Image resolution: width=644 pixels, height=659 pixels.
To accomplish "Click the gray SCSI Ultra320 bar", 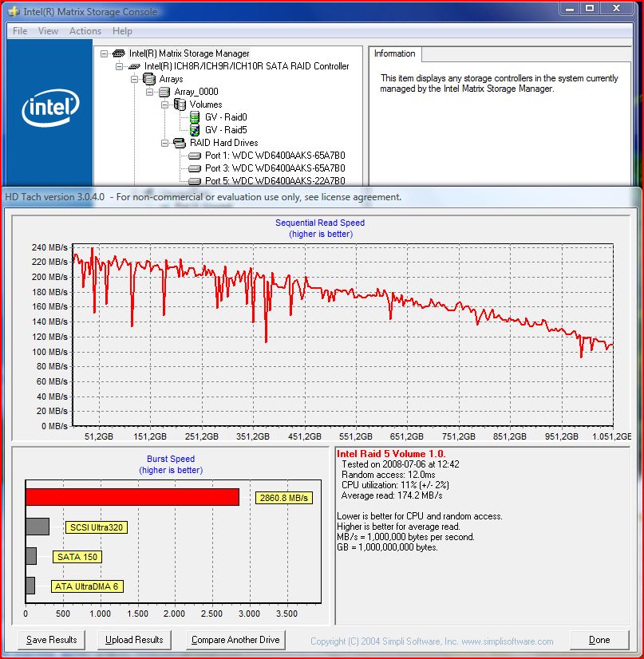I will coord(38,527).
